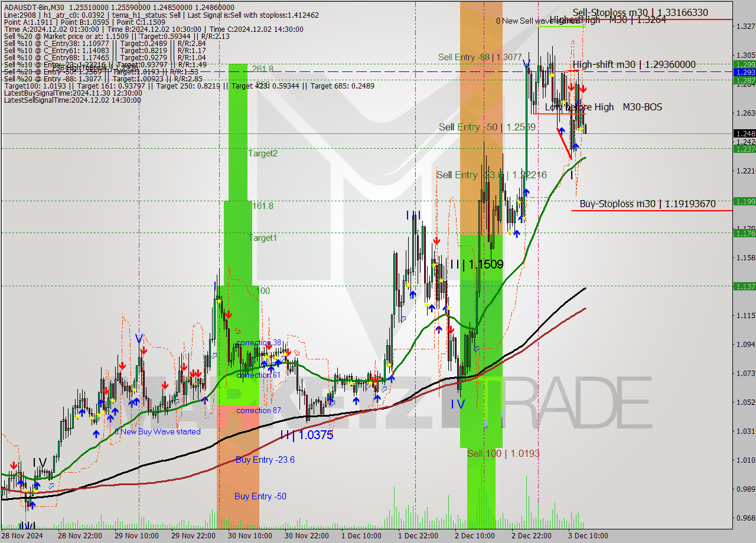Select the LatestBuySignalTime text line

coord(73,93)
